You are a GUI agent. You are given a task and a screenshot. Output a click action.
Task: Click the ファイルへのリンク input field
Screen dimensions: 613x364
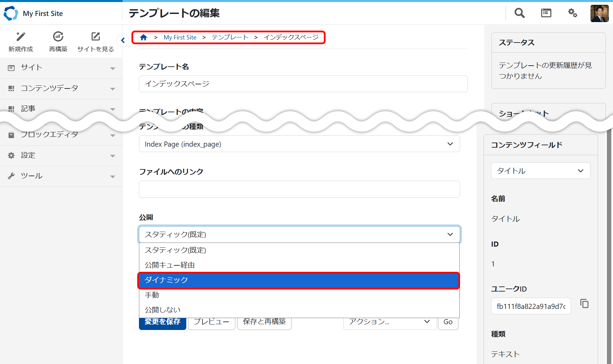(299, 189)
